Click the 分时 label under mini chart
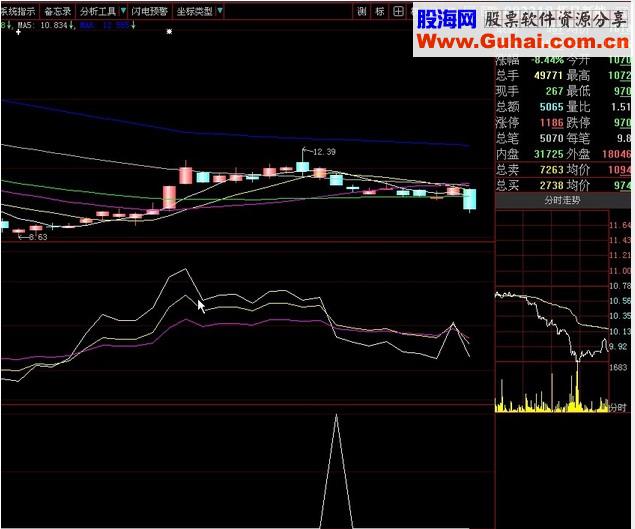 click(x=618, y=407)
